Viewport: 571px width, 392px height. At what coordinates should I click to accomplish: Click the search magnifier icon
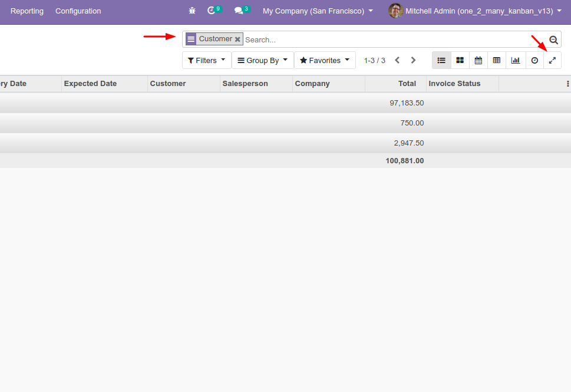(553, 39)
